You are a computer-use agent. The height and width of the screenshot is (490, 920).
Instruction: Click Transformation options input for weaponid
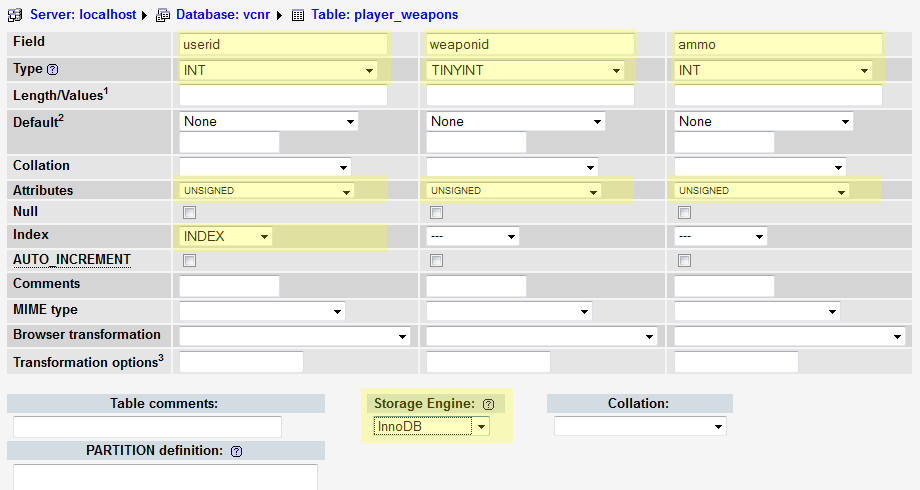tap(489, 362)
